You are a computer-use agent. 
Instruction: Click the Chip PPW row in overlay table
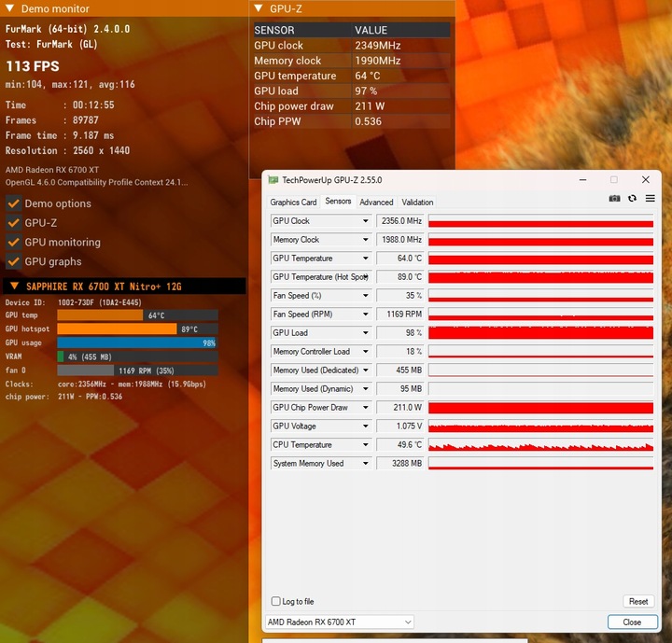coord(352,121)
